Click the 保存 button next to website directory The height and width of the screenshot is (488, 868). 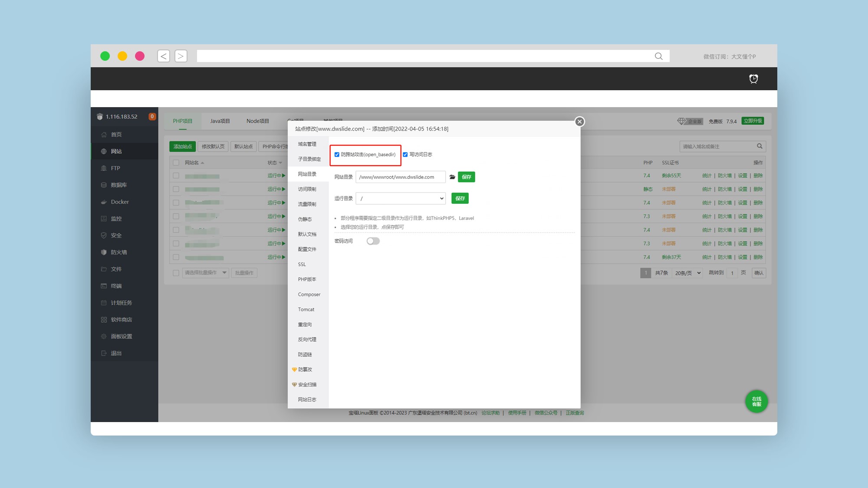click(466, 177)
